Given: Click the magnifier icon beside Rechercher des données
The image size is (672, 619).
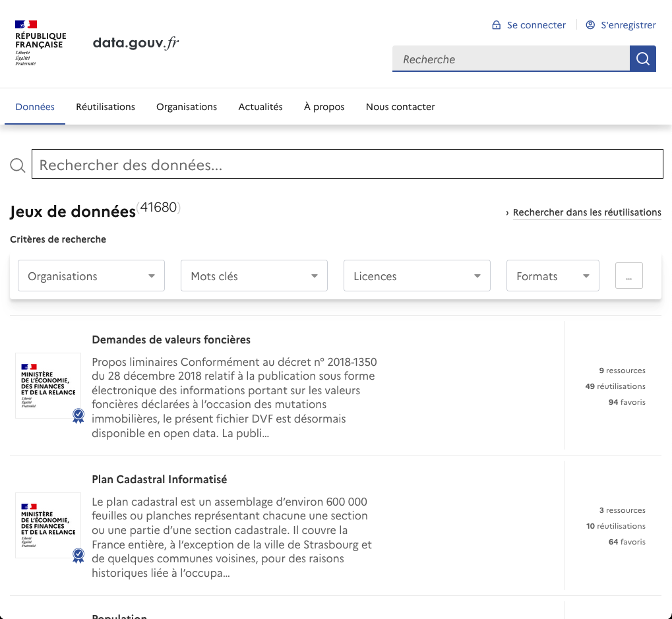Looking at the screenshot, I should pyautogui.click(x=18, y=165).
